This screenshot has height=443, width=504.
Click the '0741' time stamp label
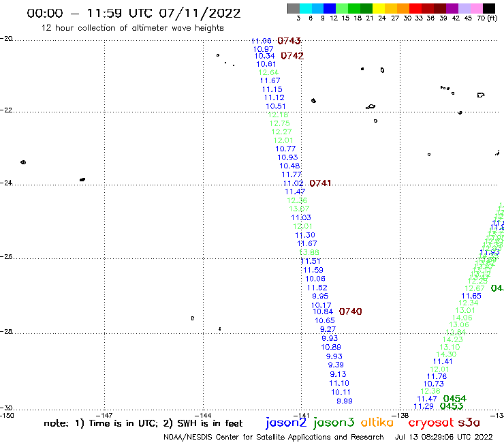click(320, 183)
